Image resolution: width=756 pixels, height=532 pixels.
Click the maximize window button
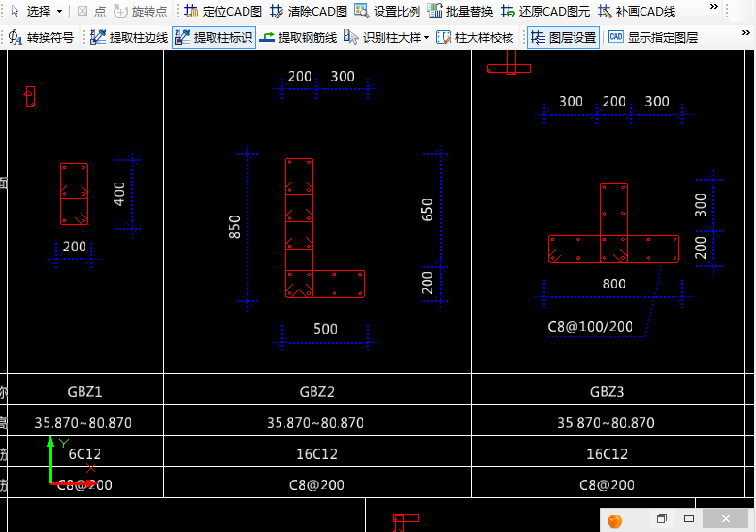point(689,518)
